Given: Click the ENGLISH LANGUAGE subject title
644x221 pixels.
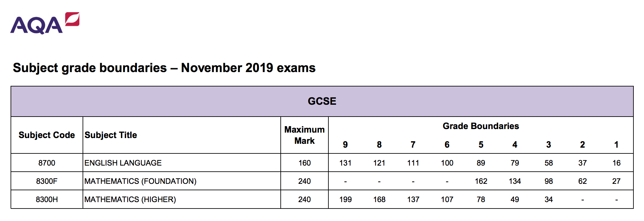Looking at the screenshot, I should click(x=123, y=163).
